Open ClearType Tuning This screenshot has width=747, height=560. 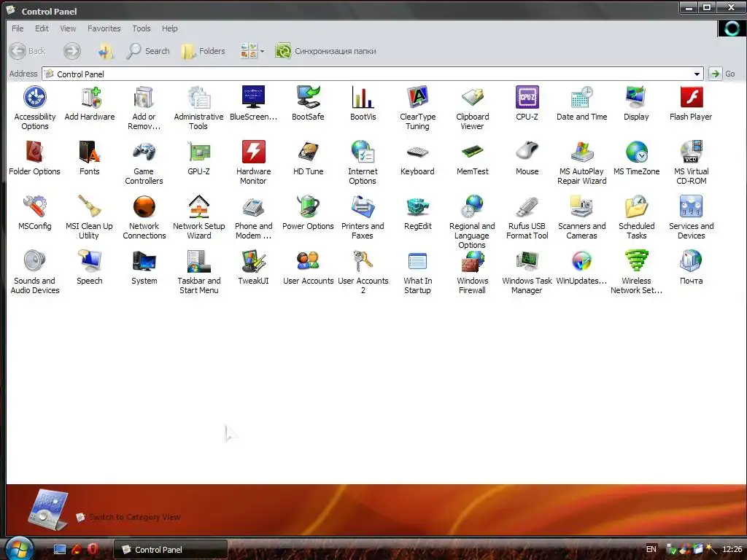point(418,108)
